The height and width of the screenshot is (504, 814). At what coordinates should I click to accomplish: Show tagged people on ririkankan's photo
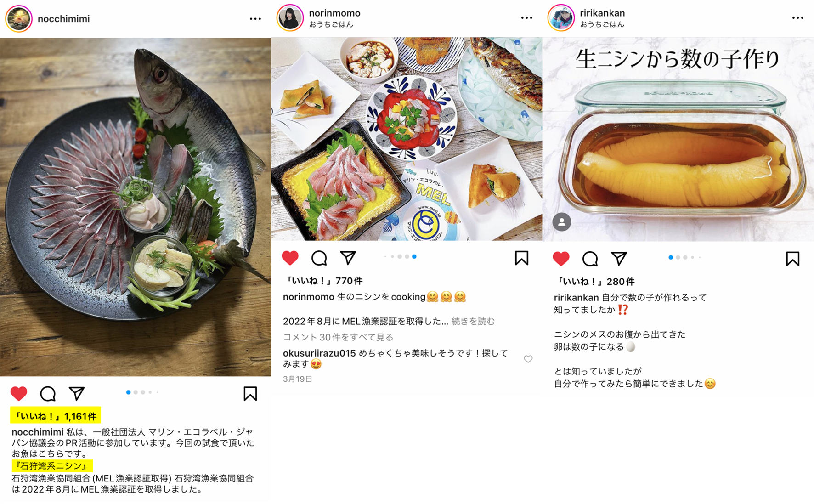point(561,222)
